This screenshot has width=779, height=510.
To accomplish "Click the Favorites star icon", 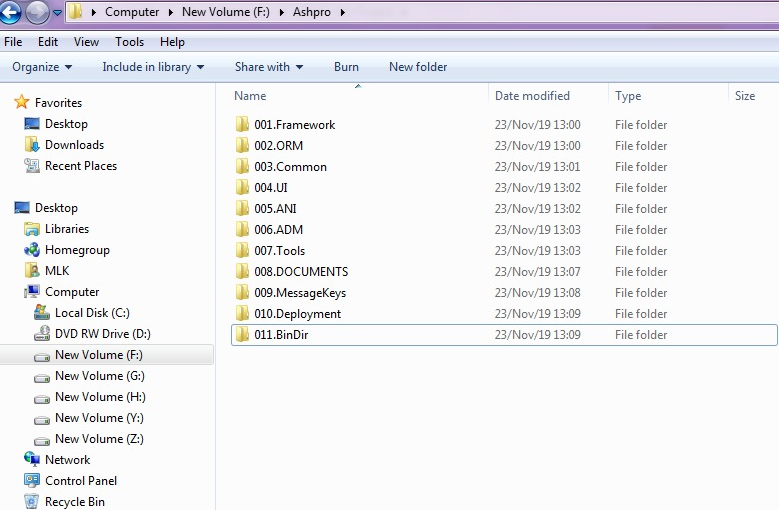I will coord(21,102).
